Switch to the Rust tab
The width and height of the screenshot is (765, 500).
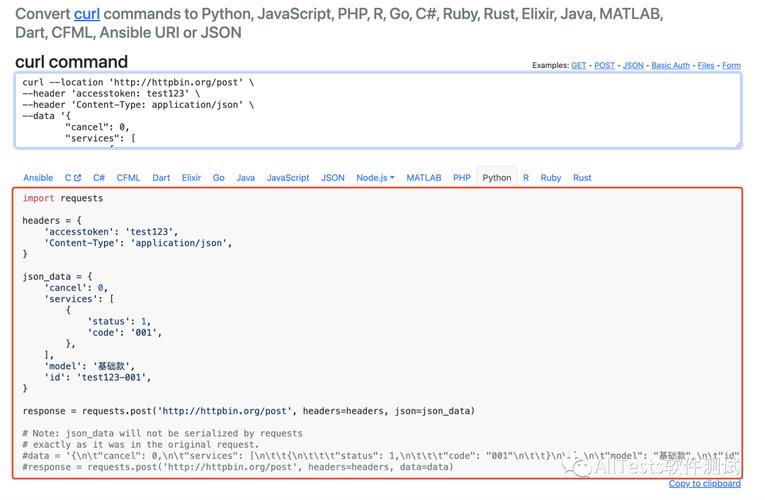click(582, 178)
